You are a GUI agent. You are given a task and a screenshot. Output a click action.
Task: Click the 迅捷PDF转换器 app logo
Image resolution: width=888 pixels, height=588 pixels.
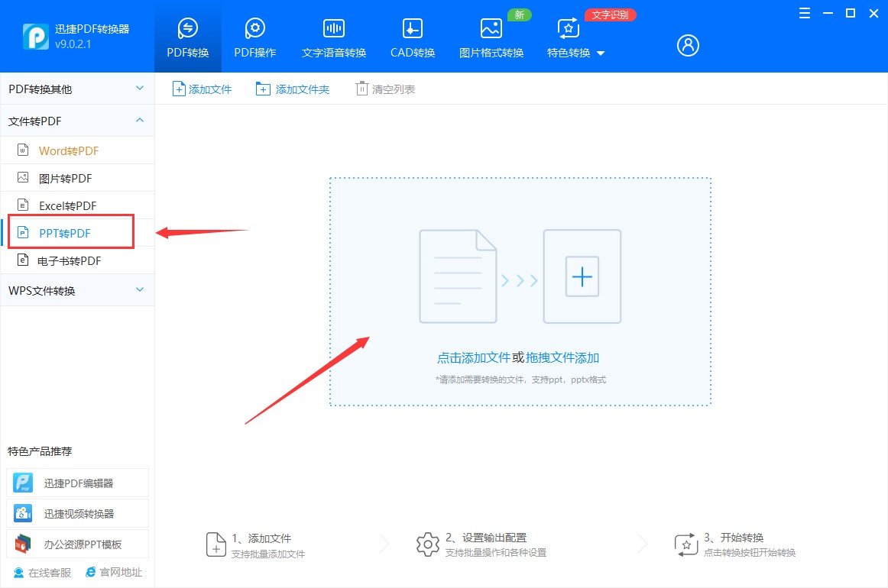point(36,37)
